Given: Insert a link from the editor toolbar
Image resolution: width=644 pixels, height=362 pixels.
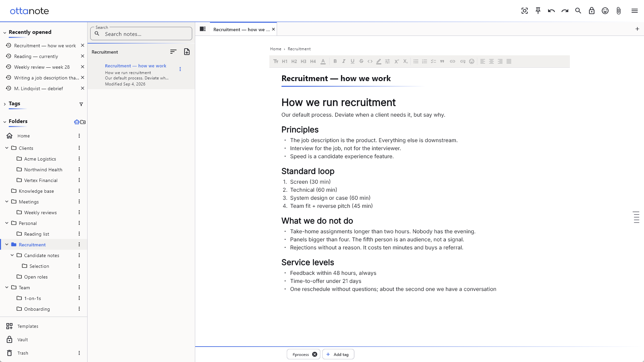Looking at the screenshot, I should [452, 61].
